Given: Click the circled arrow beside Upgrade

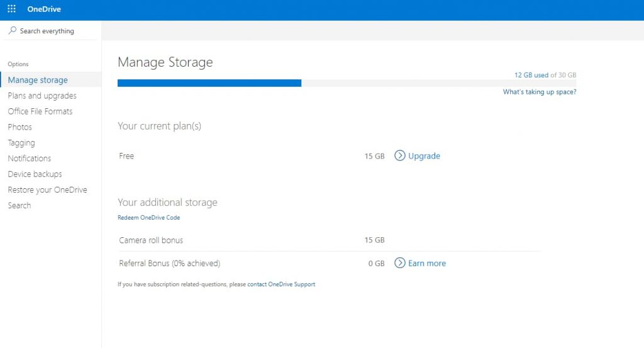Looking at the screenshot, I should coord(399,155).
